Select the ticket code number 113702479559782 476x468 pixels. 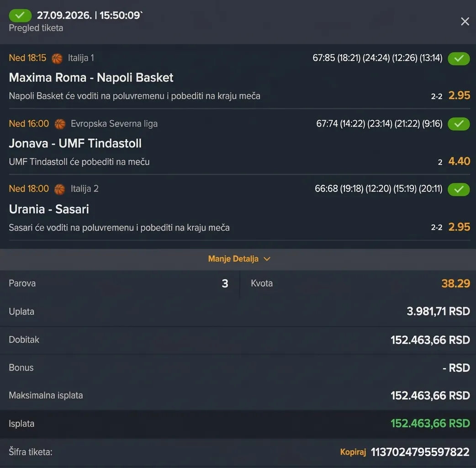420,452
